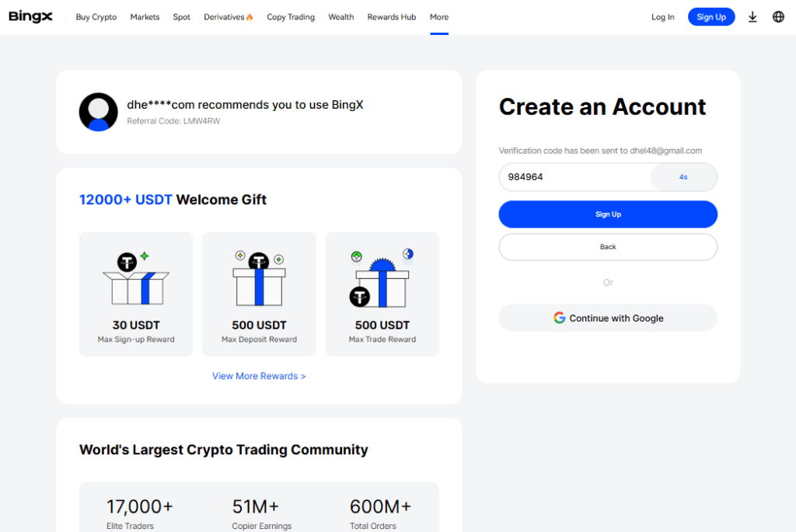Select the 30 USDT sign-up gift box
The image size is (796, 532).
[135, 279]
